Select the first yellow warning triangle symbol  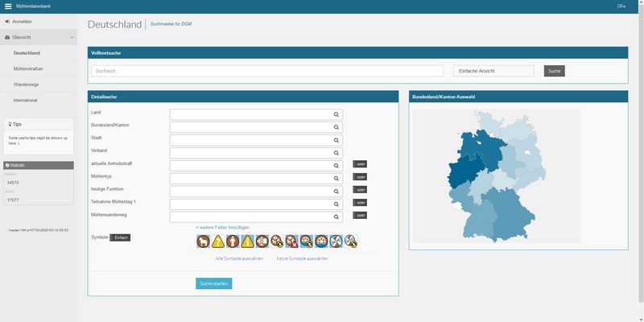pyautogui.click(x=218, y=240)
